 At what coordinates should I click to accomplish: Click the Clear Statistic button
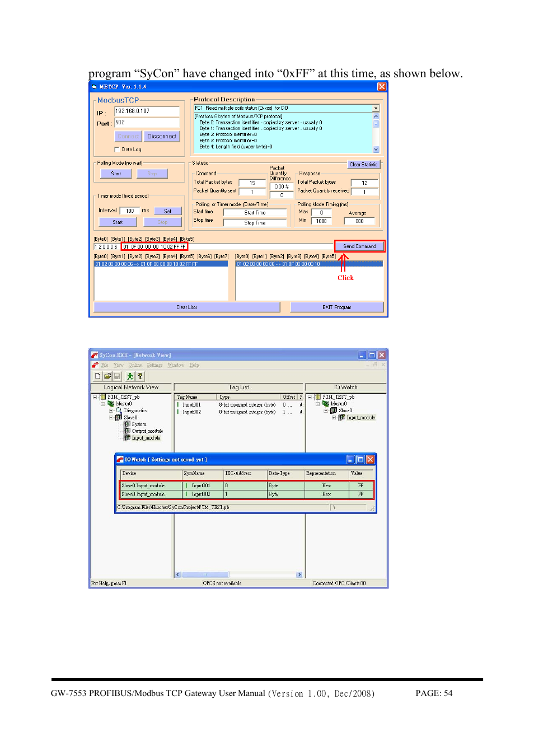(364, 165)
